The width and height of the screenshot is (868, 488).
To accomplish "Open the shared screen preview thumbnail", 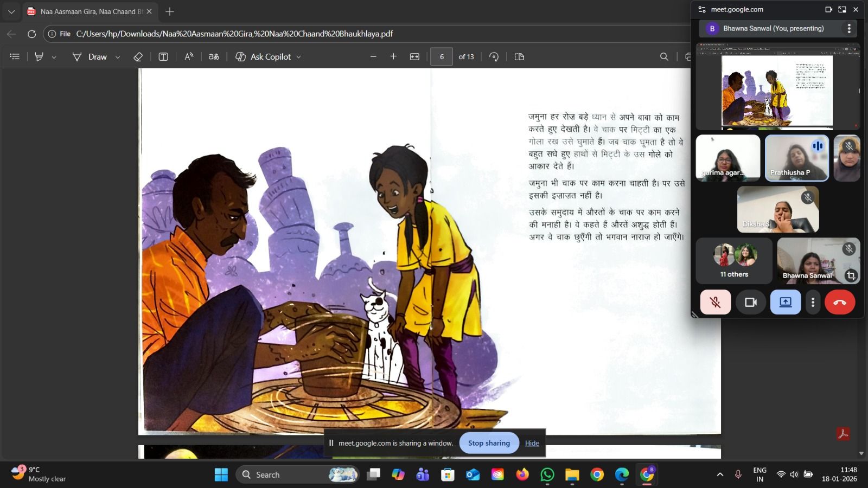I will (x=777, y=87).
